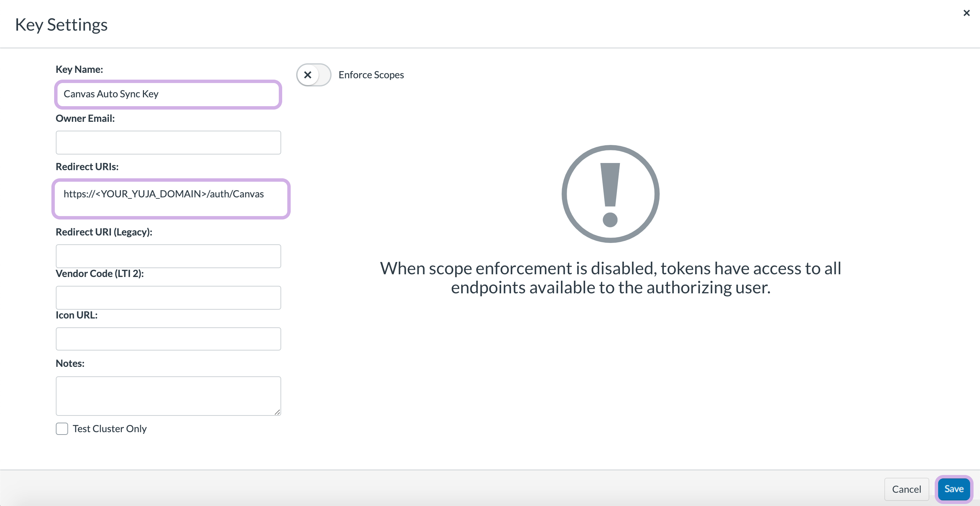Select the Redirect URIs text area

[171, 198]
